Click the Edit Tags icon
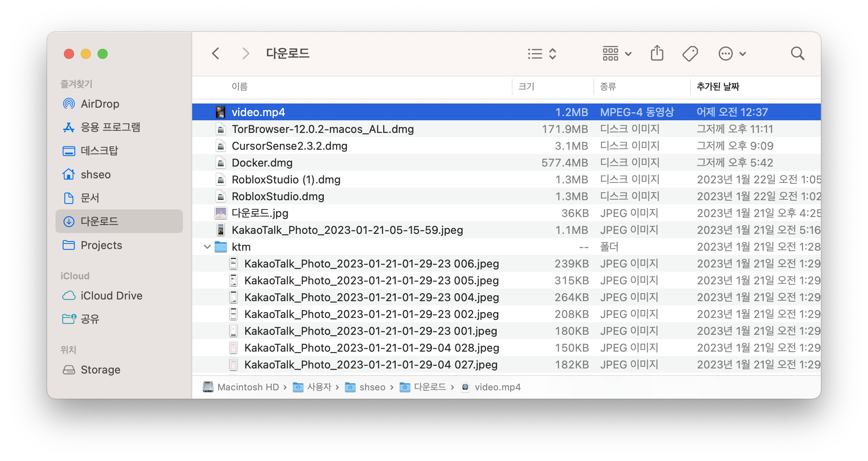This screenshot has width=868, height=461. pyautogui.click(x=690, y=54)
